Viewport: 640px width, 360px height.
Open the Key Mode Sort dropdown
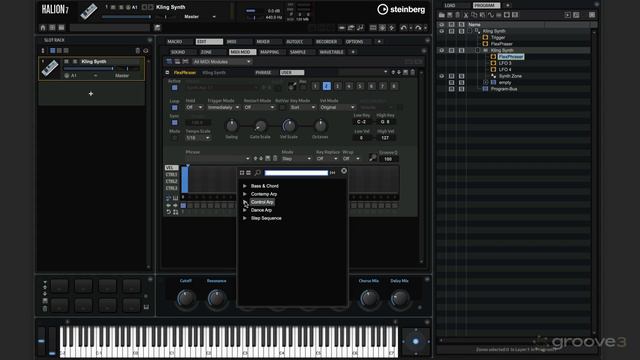point(303,107)
